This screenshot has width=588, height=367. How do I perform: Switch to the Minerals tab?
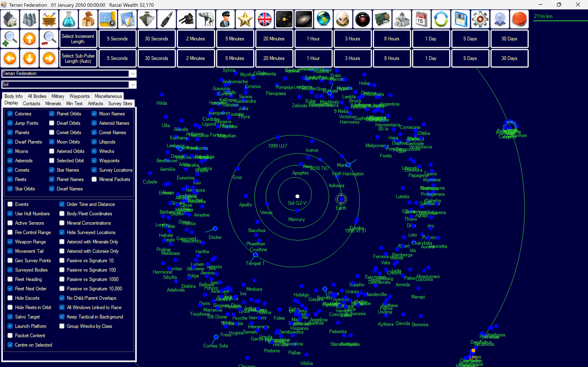53,103
